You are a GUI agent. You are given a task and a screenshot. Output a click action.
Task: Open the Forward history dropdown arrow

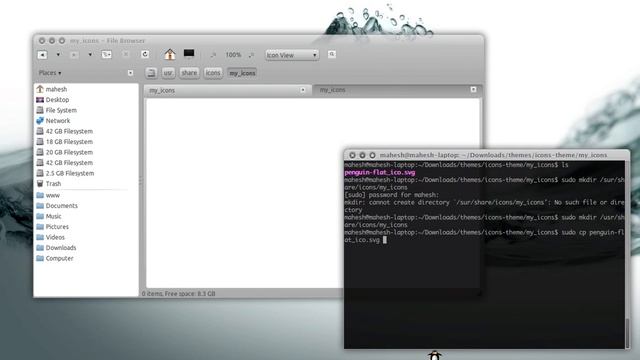(x=90, y=55)
